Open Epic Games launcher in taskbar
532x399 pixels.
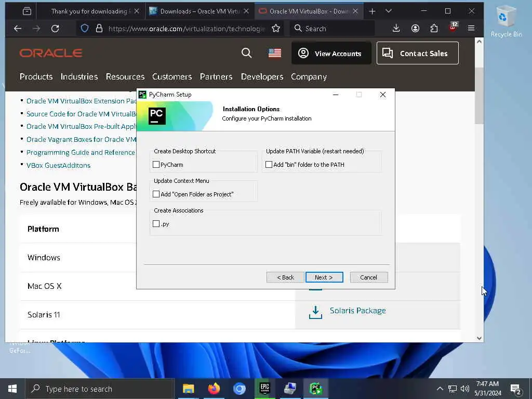click(264, 389)
